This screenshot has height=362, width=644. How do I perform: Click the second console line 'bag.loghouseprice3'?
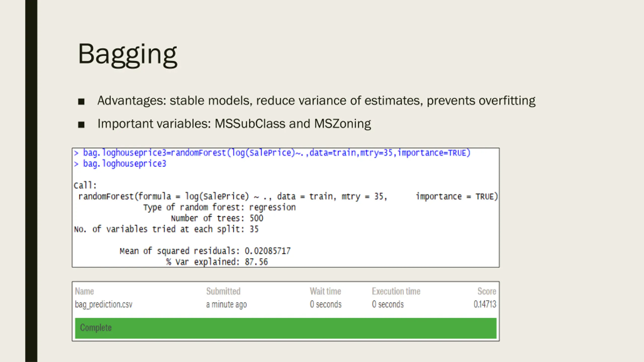pos(120,164)
